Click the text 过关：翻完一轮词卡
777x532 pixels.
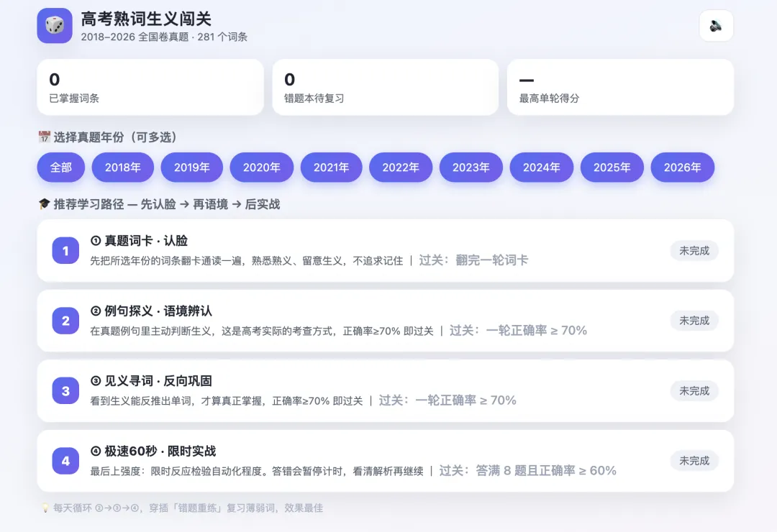[x=473, y=260]
